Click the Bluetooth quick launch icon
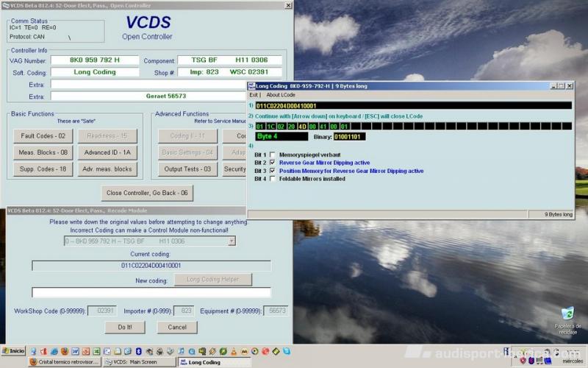The width and height of the screenshot is (588, 368). [138, 352]
